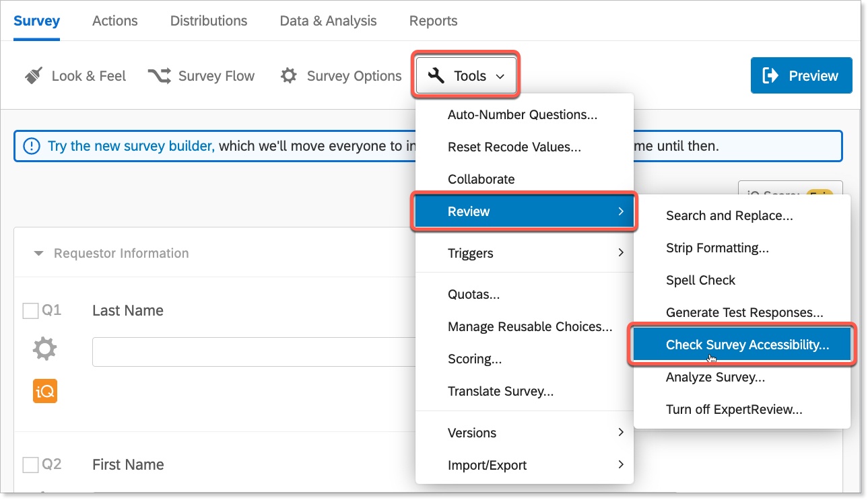Choose Spell Check from Review submenu
868x500 pixels.
[x=700, y=280]
